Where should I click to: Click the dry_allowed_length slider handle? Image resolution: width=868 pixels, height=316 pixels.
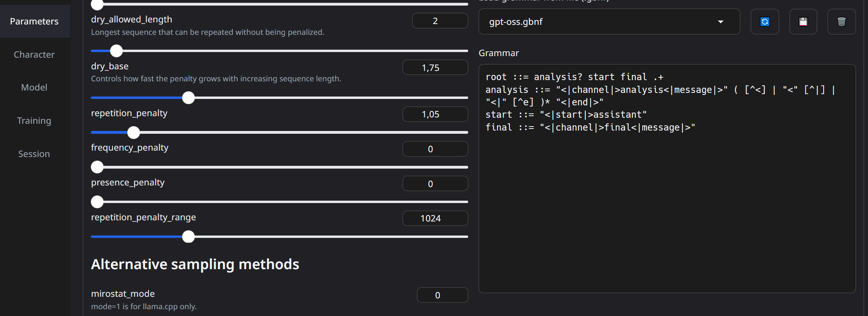tap(116, 51)
